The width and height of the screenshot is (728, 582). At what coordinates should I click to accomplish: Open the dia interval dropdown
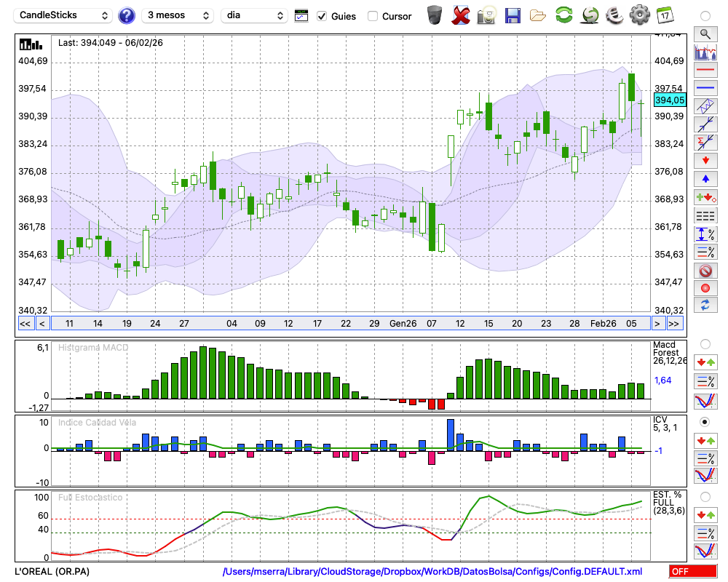[x=254, y=15]
